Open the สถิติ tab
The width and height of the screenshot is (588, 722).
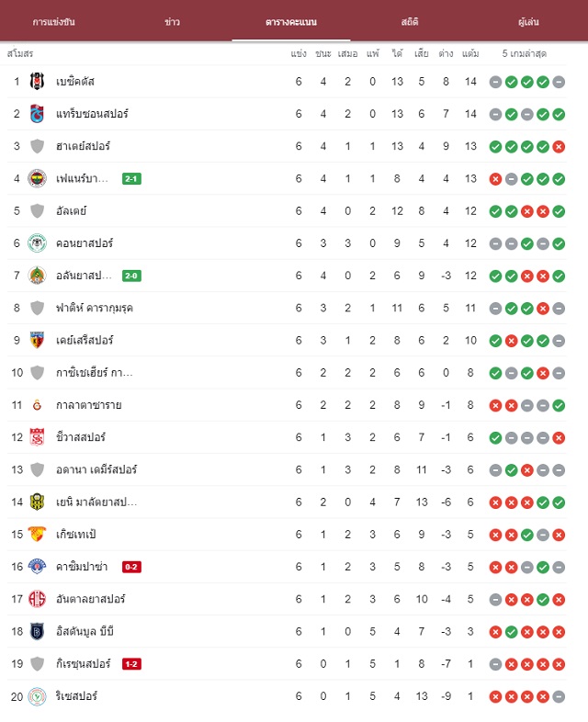[410, 22]
